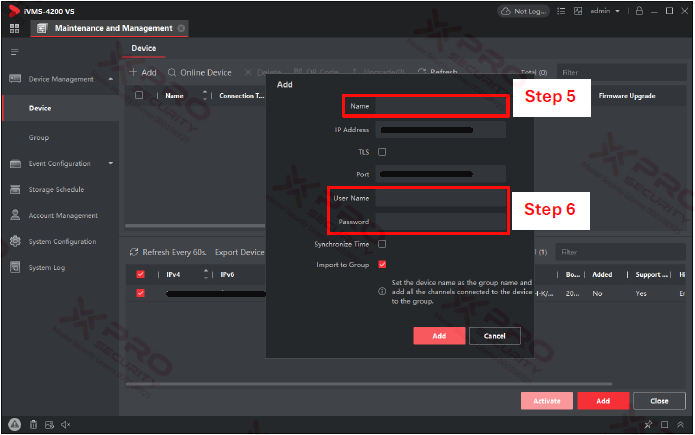This screenshot has width=695, height=435.
Task: Open the module grid icon at top-left
Action: 14,28
